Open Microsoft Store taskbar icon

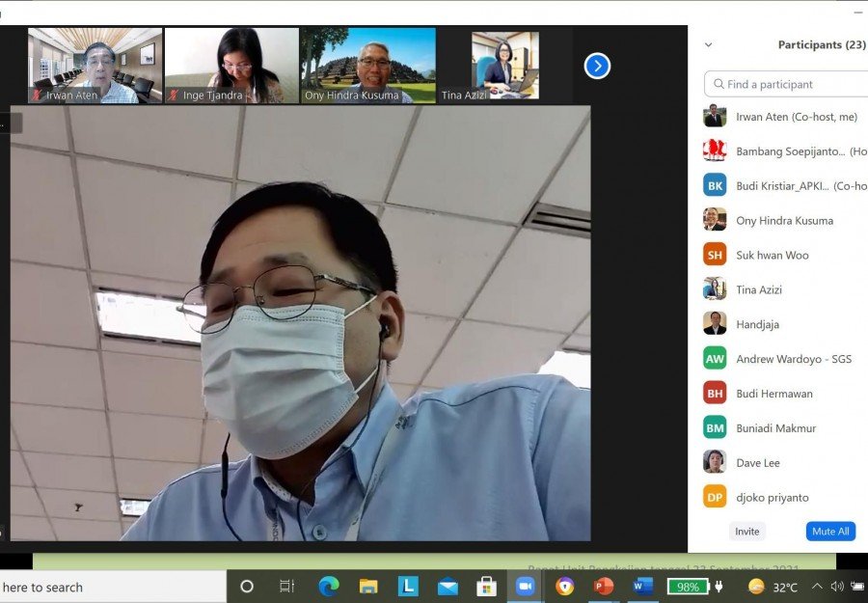[487, 587]
